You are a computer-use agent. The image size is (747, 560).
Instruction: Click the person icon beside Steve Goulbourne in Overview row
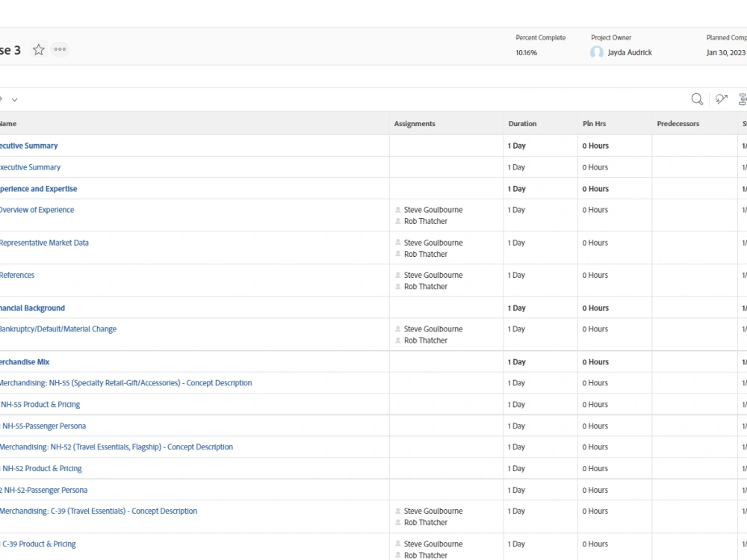click(x=398, y=210)
